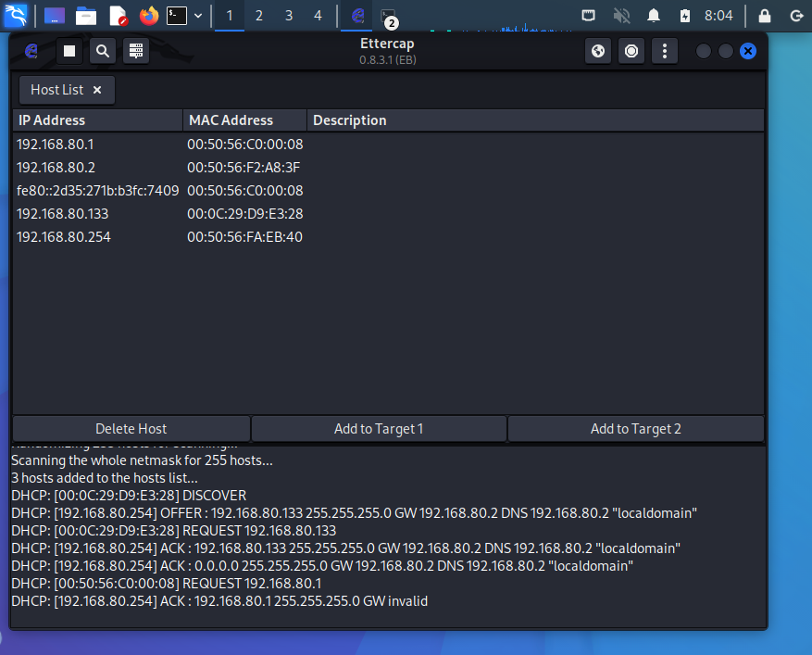Click the Ettercap logo icon in header

tap(31, 51)
